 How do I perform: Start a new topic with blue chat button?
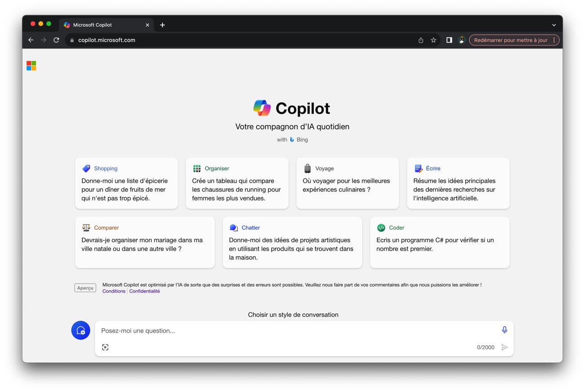coord(81,330)
